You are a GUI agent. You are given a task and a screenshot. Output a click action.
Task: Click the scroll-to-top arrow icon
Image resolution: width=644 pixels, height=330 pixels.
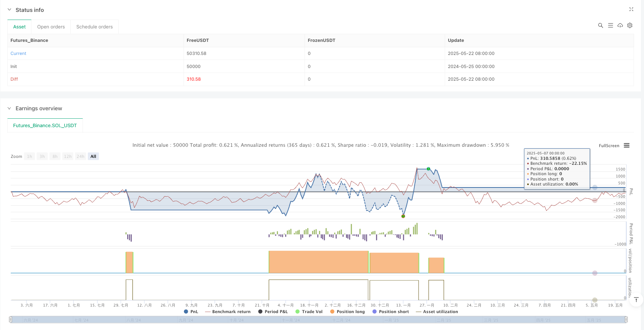coord(636,299)
